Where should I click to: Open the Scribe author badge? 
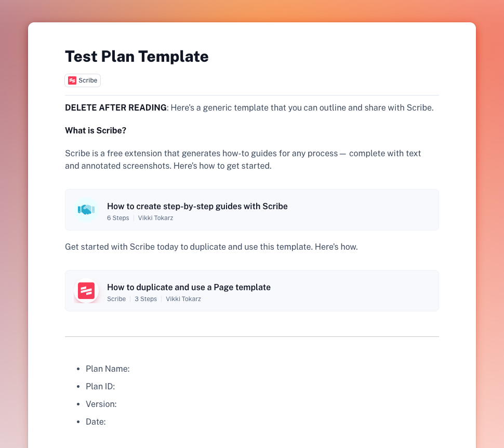click(x=83, y=80)
